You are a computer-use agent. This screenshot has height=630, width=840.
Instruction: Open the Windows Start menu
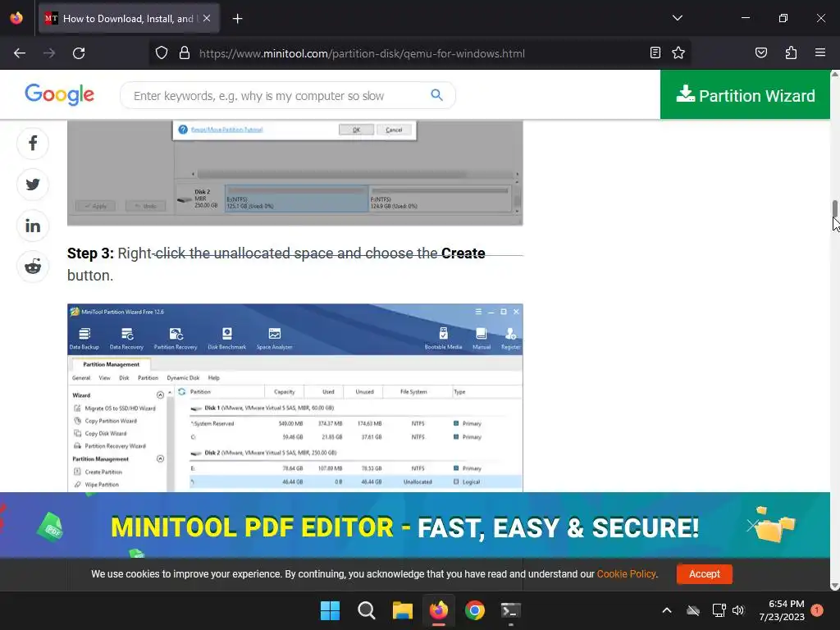[x=330, y=610]
